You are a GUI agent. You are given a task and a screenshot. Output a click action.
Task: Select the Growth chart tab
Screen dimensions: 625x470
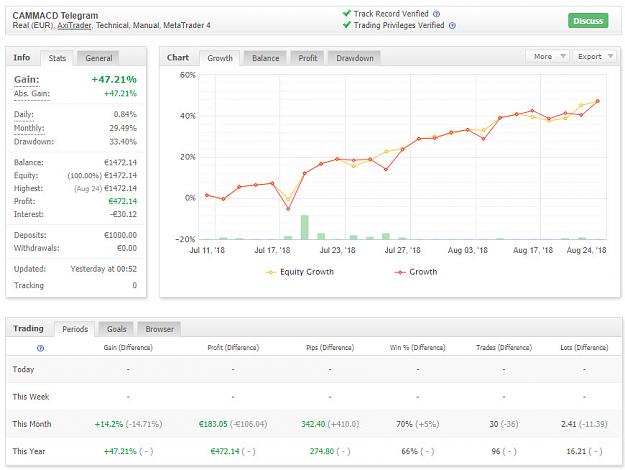pyautogui.click(x=220, y=58)
